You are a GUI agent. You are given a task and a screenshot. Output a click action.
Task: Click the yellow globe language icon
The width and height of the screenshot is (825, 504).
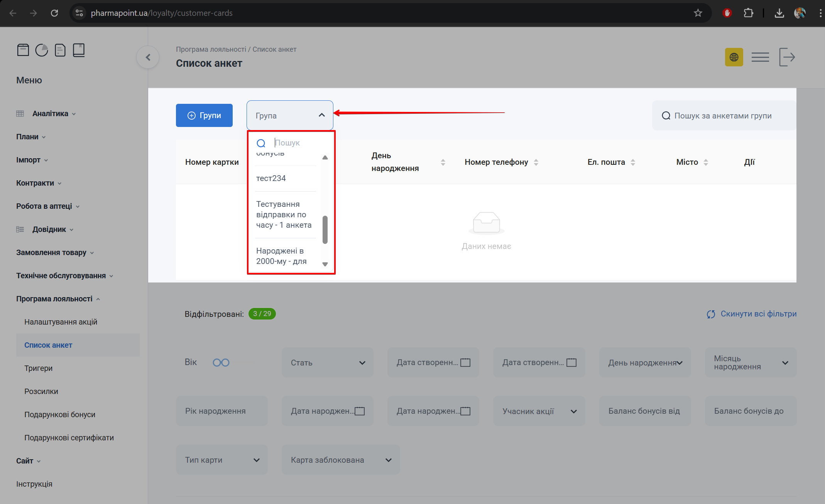point(734,57)
